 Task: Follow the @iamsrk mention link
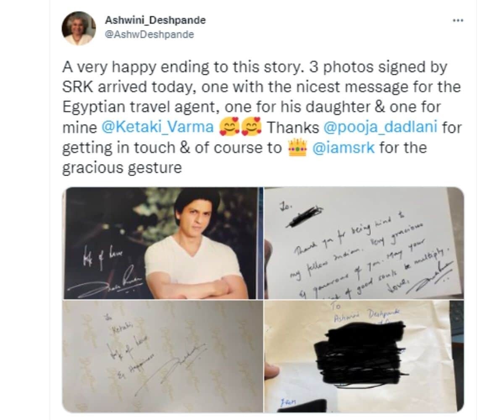[344, 147]
